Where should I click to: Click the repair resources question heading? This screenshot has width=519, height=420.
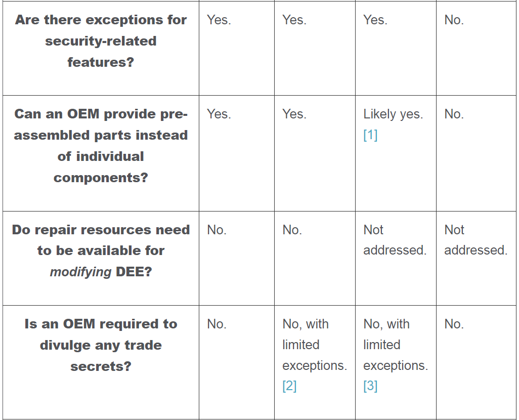101,250
